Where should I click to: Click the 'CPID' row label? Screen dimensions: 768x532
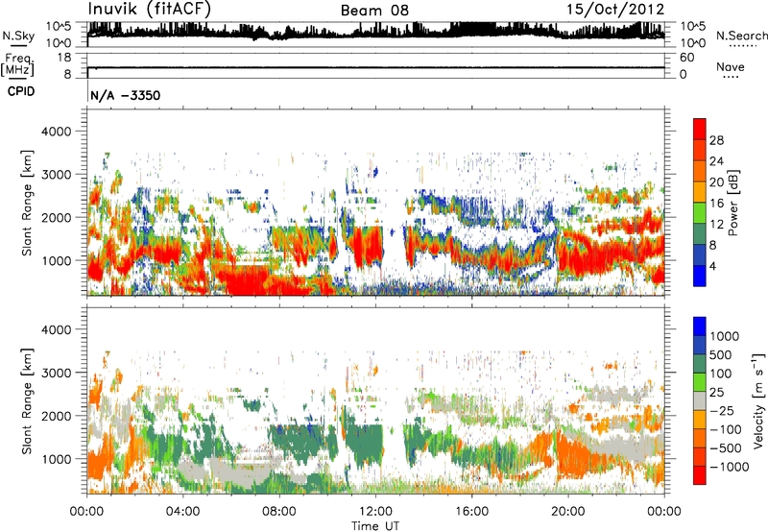point(21,91)
